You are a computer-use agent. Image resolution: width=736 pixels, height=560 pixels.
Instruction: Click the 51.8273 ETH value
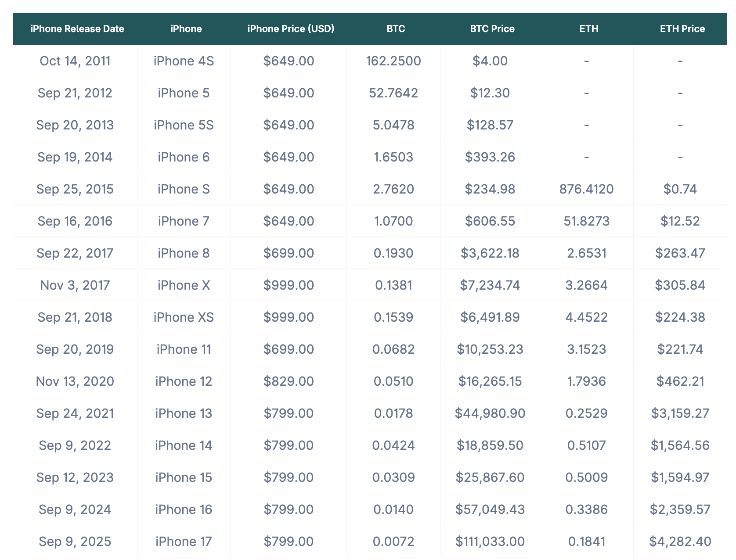tap(587, 221)
